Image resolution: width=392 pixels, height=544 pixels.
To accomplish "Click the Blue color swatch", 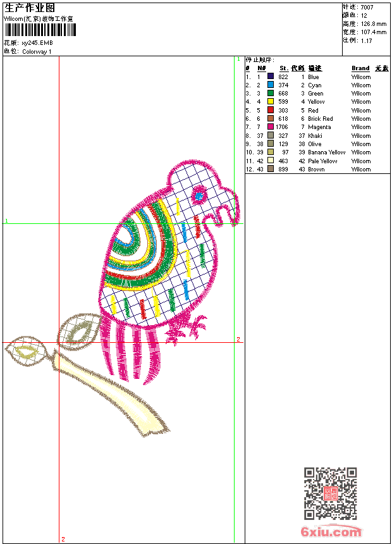I will 271,77.
